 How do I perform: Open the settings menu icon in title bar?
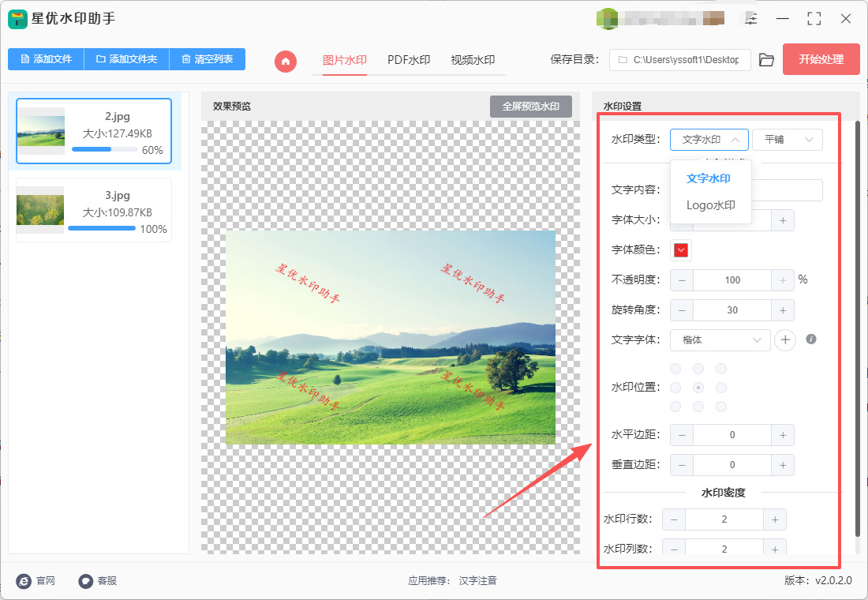750,19
